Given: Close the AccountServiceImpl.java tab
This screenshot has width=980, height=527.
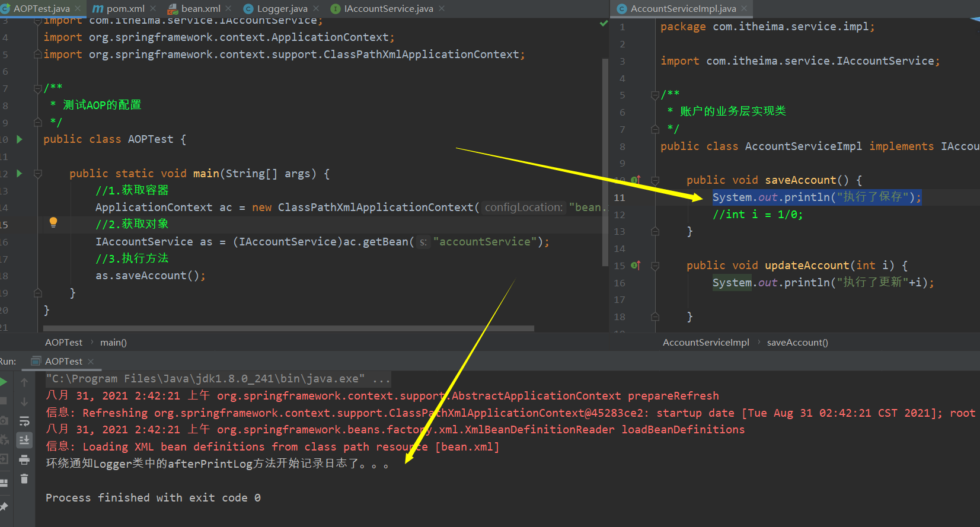Looking at the screenshot, I should [744, 8].
